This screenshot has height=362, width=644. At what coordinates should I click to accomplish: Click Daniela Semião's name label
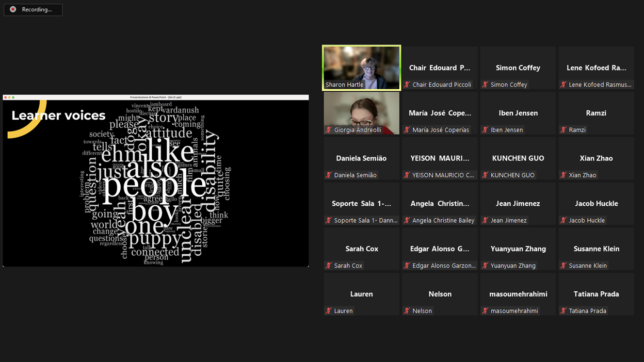coord(355,175)
